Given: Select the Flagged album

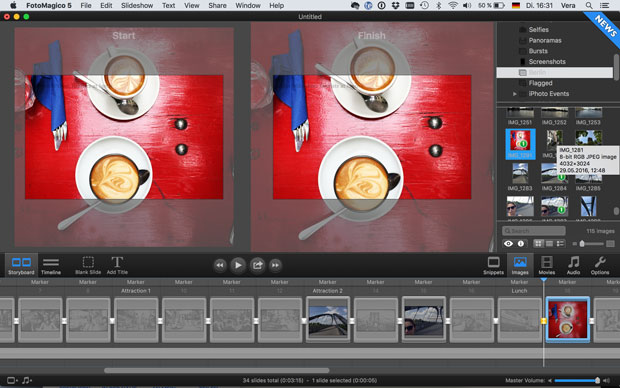Looking at the screenshot, I should [x=540, y=83].
